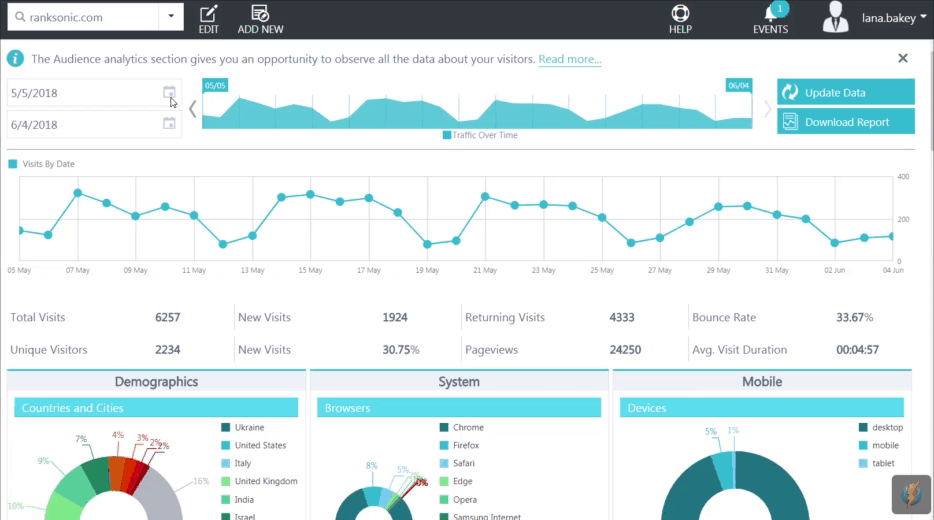Open the Read more... link

[569, 59]
